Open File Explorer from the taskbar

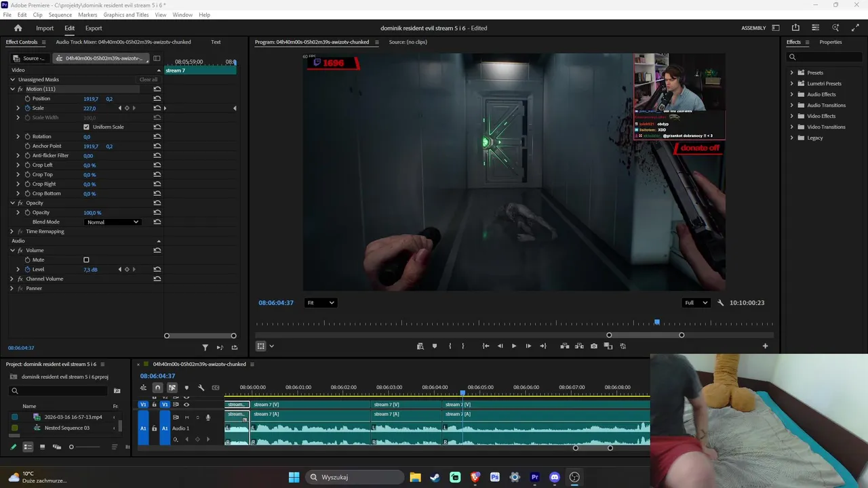pyautogui.click(x=415, y=477)
